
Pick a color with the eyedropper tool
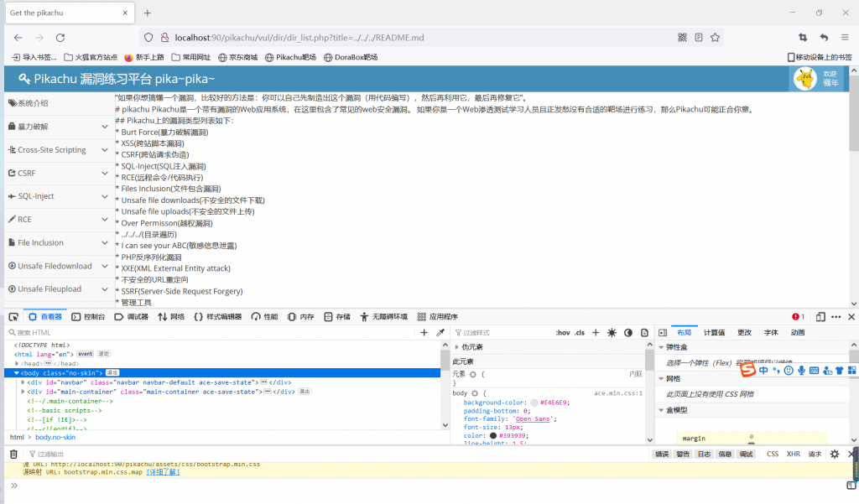440,333
